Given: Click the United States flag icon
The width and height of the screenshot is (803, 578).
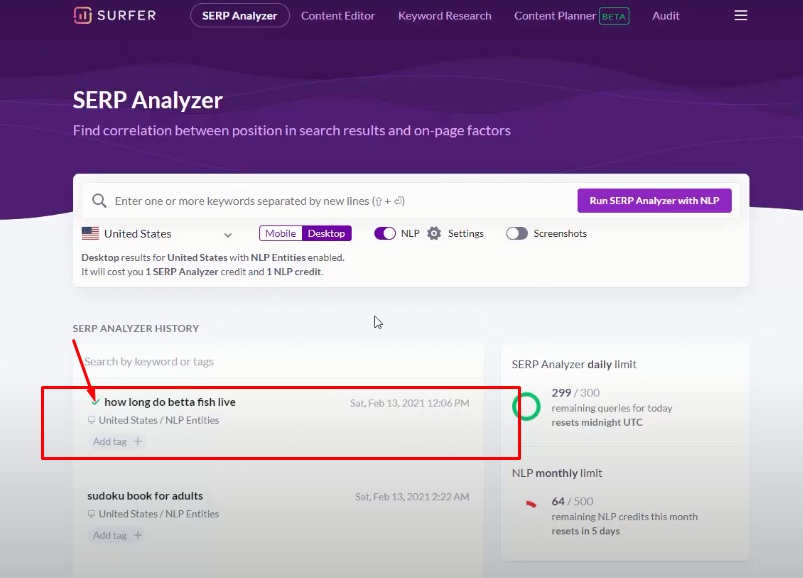Looking at the screenshot, I should click(x=90, y=233).
